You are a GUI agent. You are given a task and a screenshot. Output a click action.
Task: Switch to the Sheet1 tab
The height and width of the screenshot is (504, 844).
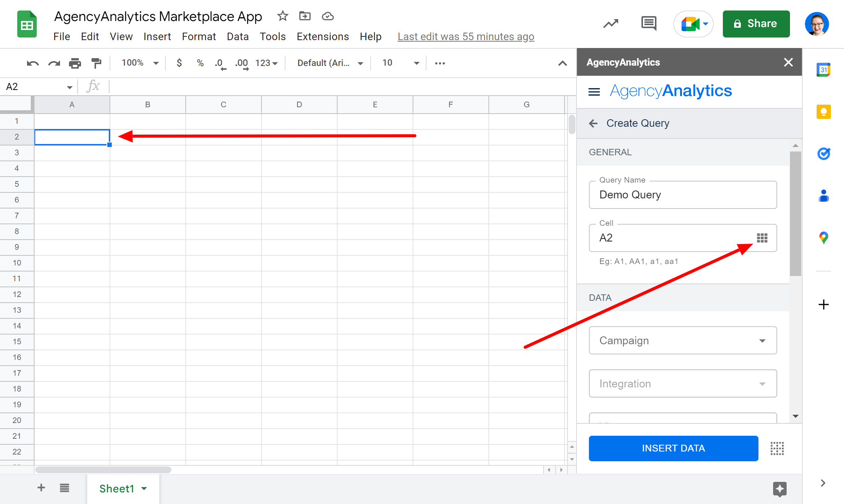(x=117, y=489)
